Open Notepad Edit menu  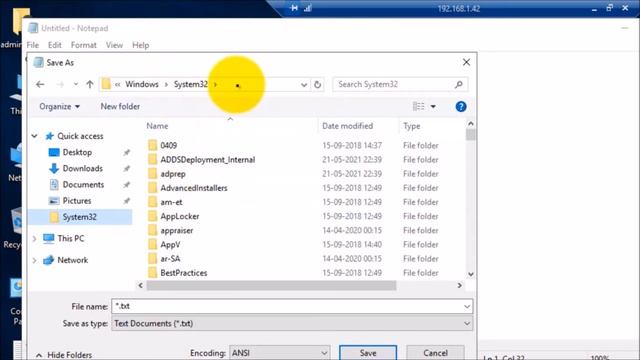(55, 45)
